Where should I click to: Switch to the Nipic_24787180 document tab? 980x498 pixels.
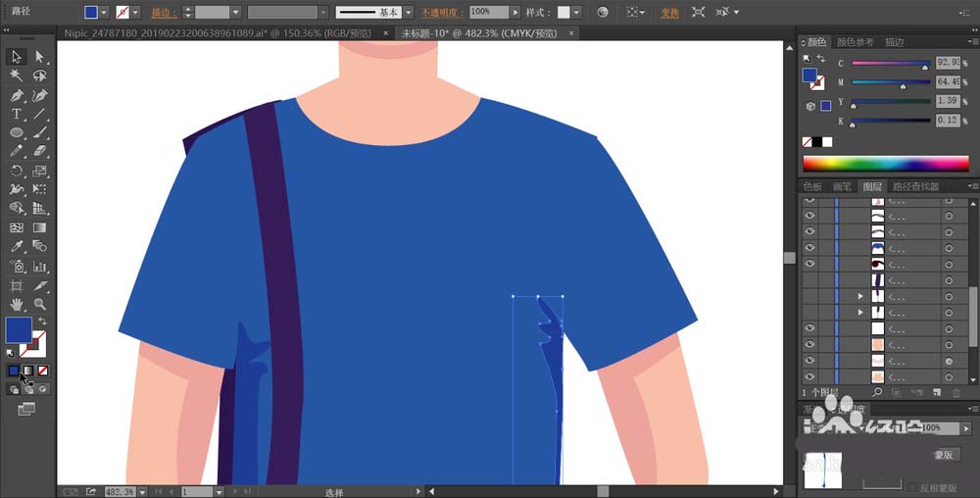pyautogui.click(x=215, y=33)
